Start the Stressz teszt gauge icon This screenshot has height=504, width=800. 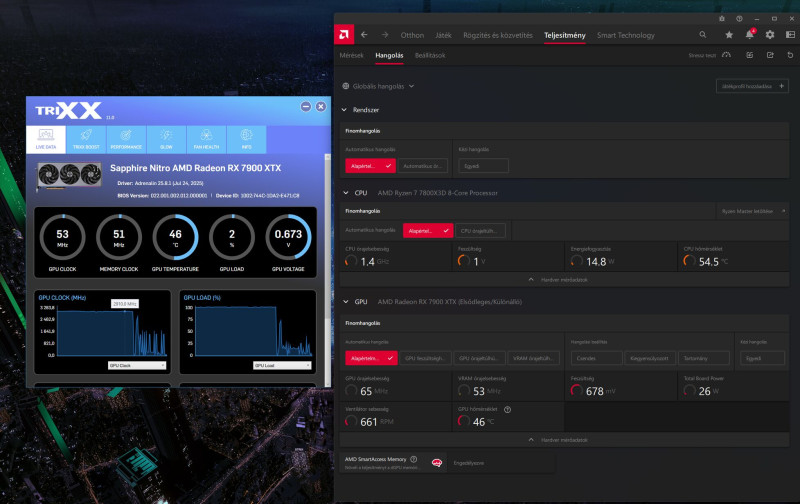(x=727, y=55)
